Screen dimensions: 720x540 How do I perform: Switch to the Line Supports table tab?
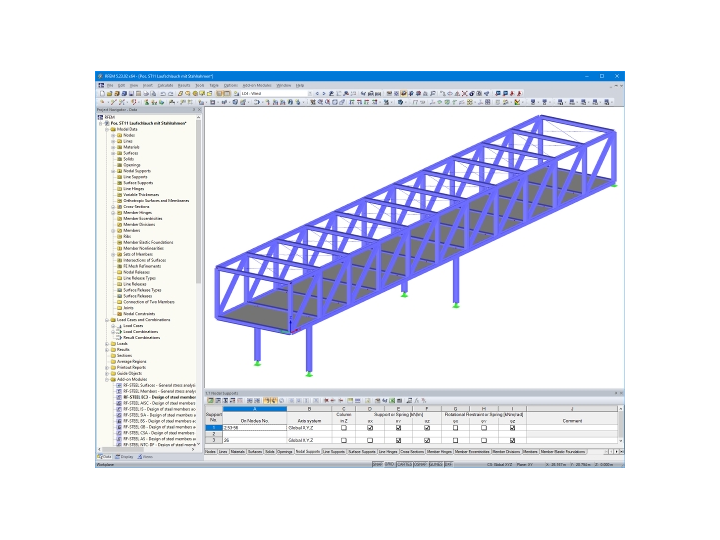334,452
